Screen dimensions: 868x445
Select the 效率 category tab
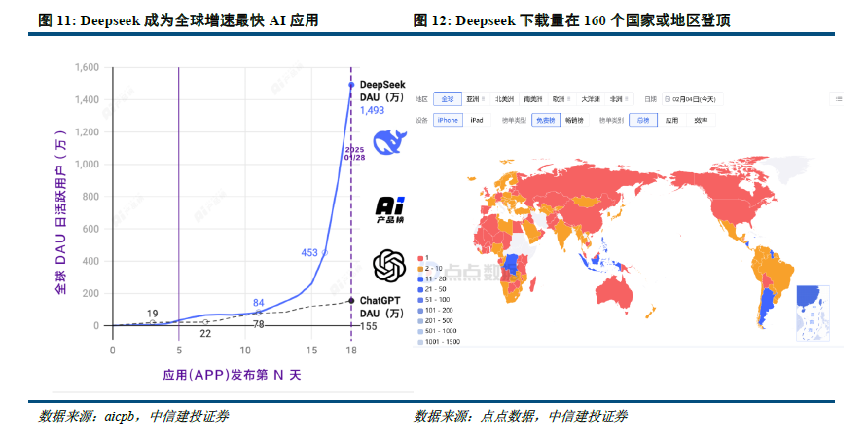tap(699, 120)
